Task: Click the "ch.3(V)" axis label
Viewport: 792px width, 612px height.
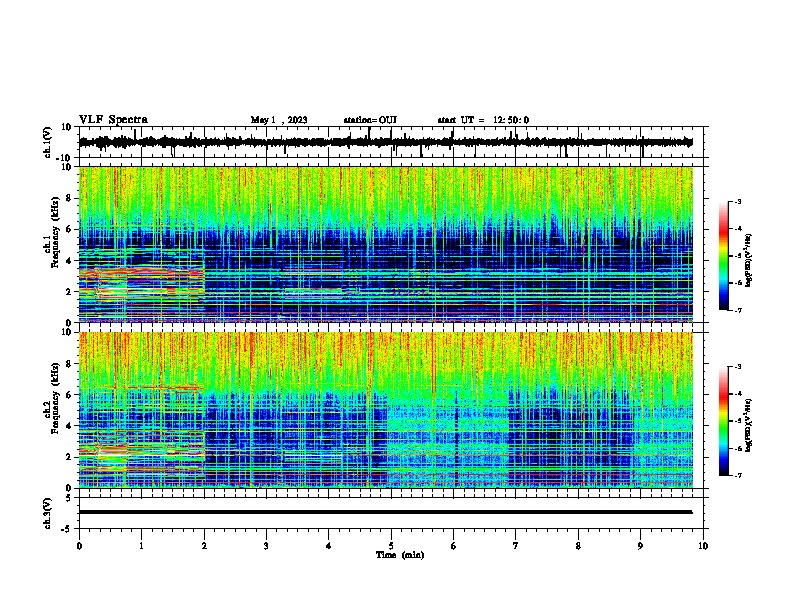Action: [48, 513]
